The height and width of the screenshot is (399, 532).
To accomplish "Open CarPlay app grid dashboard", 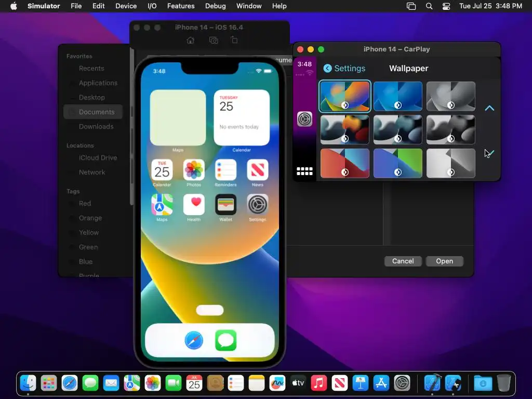I will pyautogui.click(x=304, y=171).
